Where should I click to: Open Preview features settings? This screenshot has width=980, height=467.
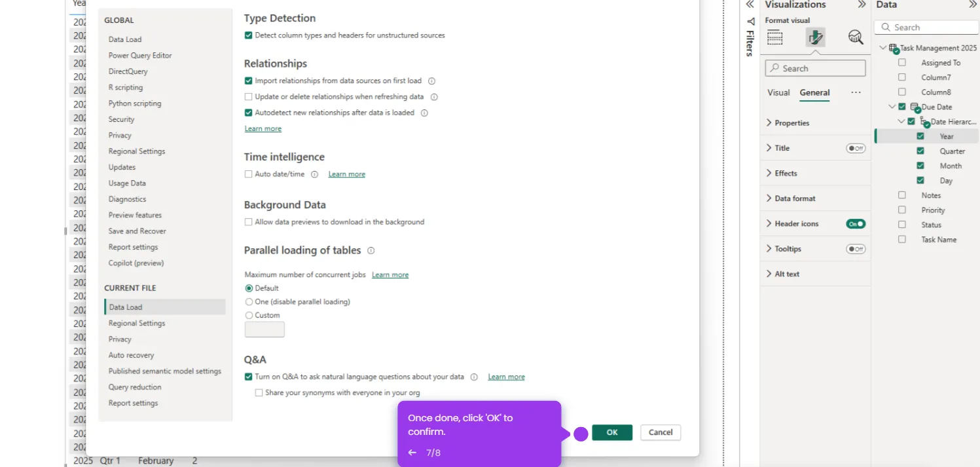135,215
